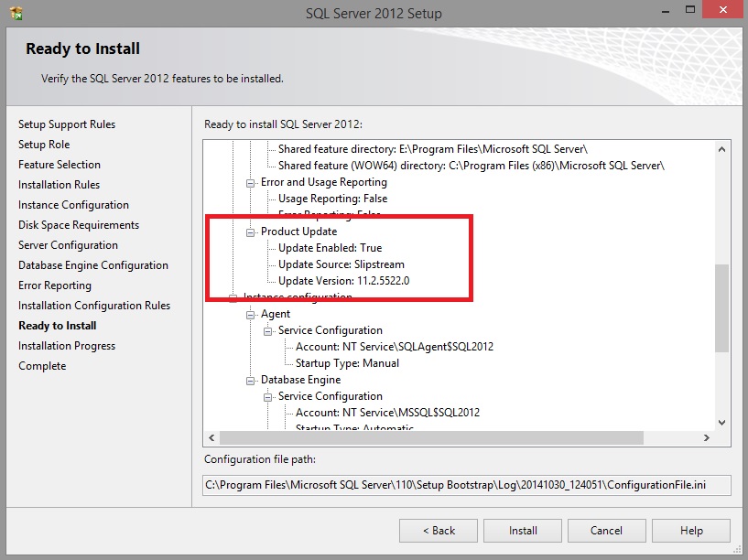
Task: Click the SQL Server Setup title bar icon
Action: (x=16, y=13)
